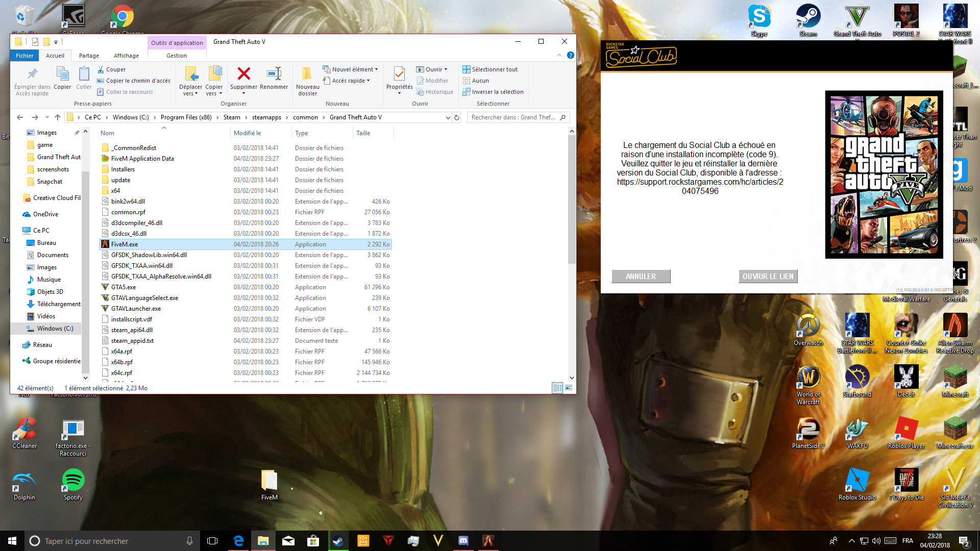Select steam_appid.txt in file list
This screenshot has width=980, height=551.
pyautogui.click(x=246, y=341)
